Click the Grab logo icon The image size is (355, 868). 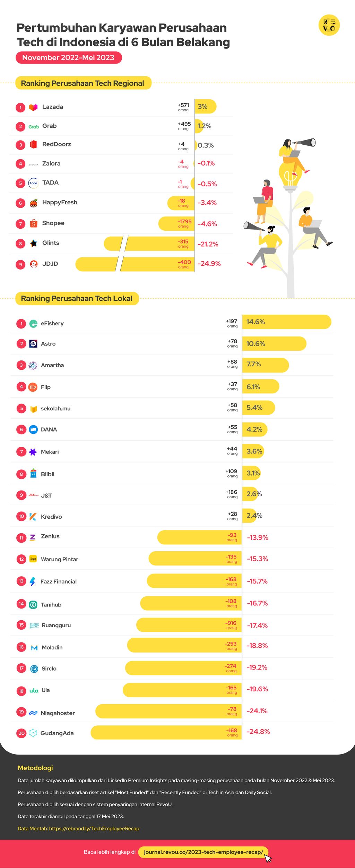tap(33, 127)
